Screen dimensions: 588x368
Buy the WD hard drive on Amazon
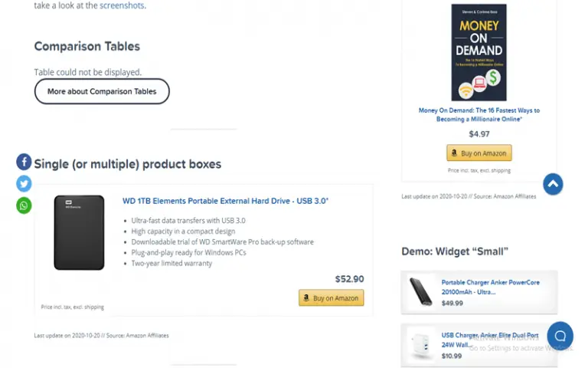pyautogui.click(x=331, y=297)
